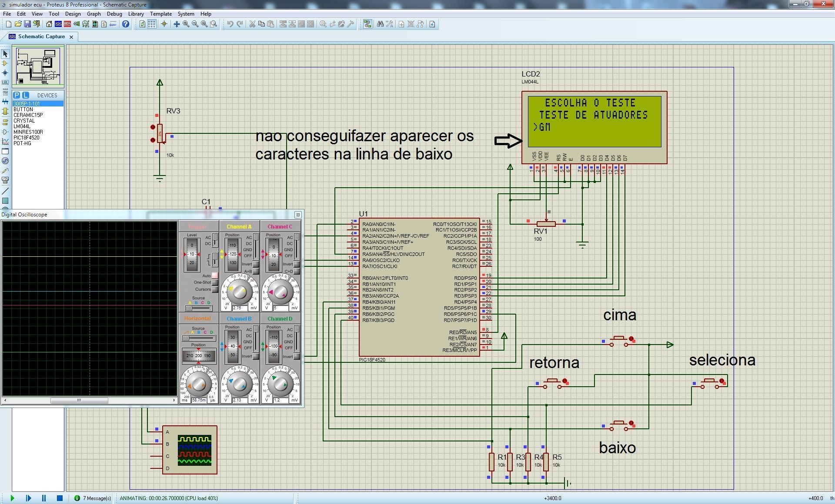Toggle the Wire Autorouter toolbar icon

367,24
